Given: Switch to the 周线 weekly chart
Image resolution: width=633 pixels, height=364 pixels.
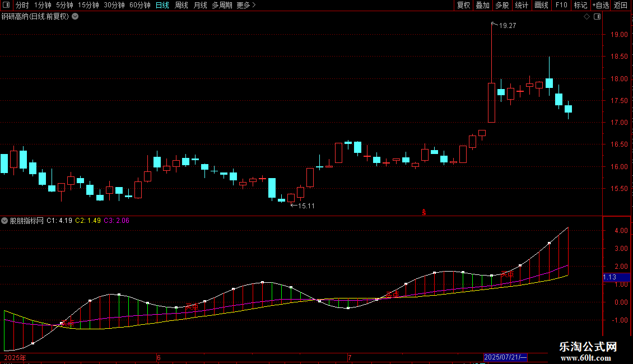Looking at the screenshot, I should 181,5.
